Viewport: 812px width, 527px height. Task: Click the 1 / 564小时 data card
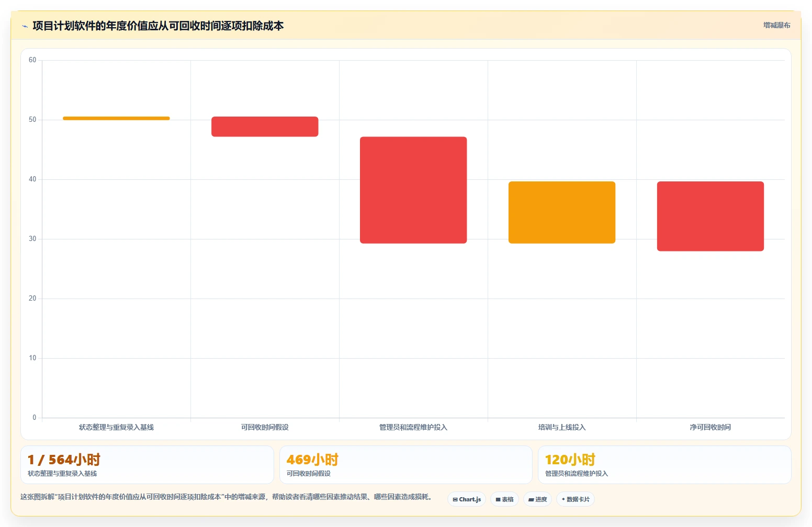pyautogui.click(x=147, y=465)
